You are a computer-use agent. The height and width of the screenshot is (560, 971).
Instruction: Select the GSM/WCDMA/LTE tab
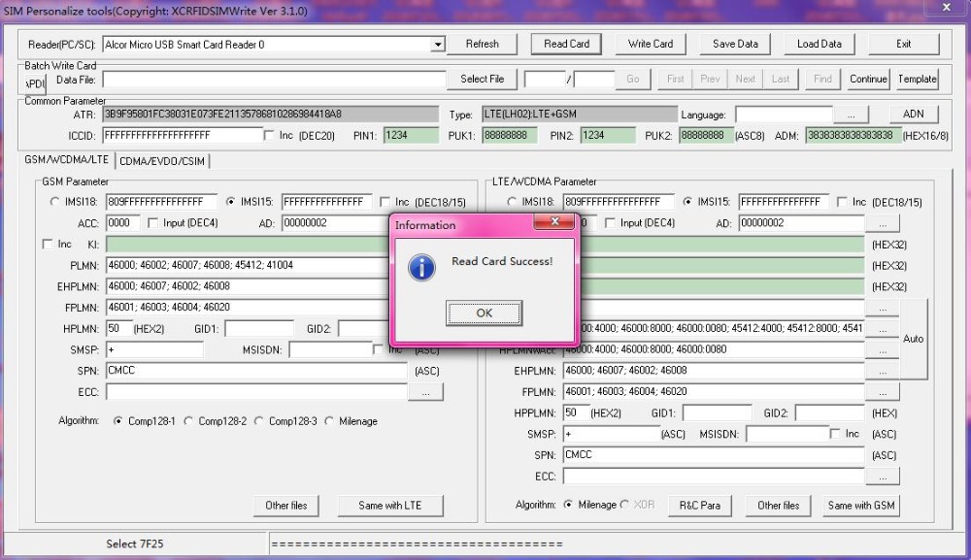[67, 160]
